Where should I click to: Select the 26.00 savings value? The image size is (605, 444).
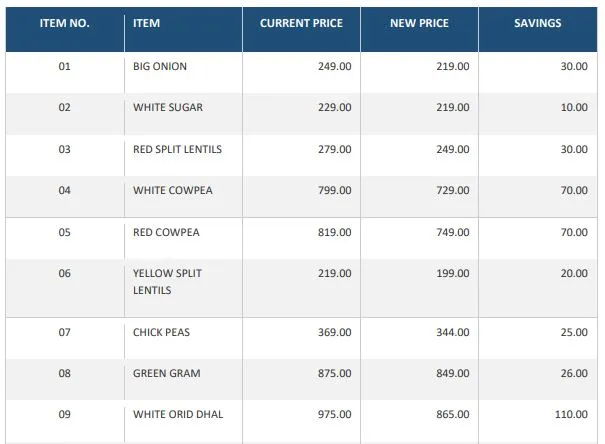coord(574,373)
